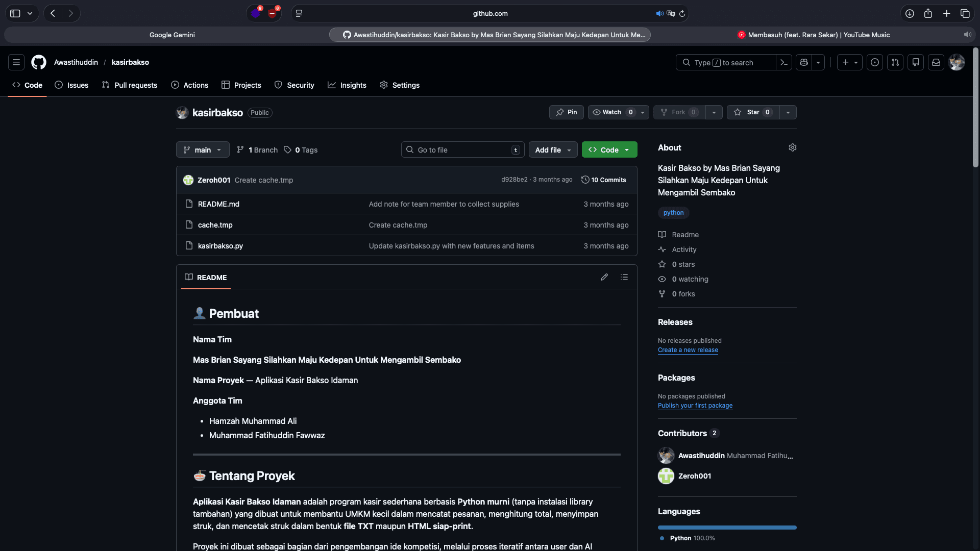The width and height of the screenshot is (980, 551).
Task: Click the red extension icon in toolbar
Action: pyautogui.click(x=273, y=13)
